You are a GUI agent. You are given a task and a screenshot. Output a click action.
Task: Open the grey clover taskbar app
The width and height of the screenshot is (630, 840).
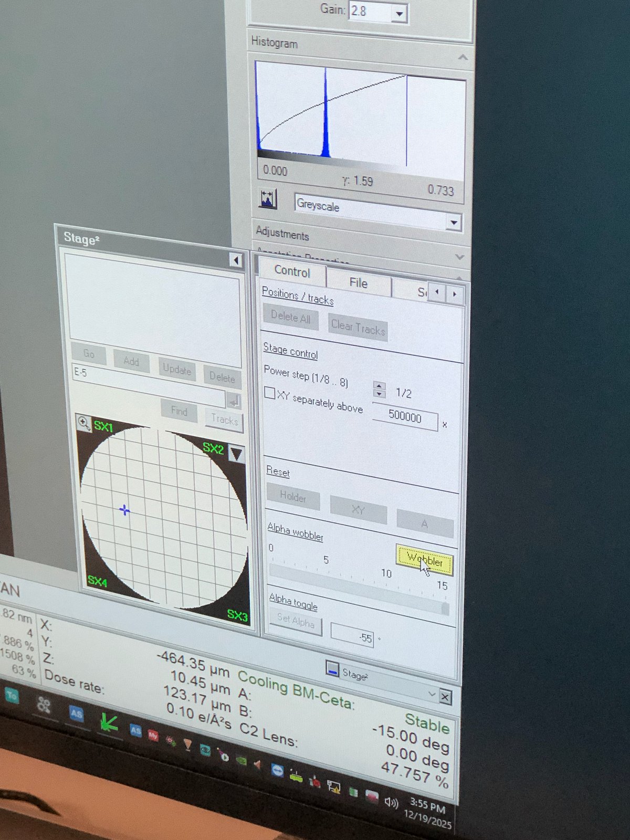[44, 705]
